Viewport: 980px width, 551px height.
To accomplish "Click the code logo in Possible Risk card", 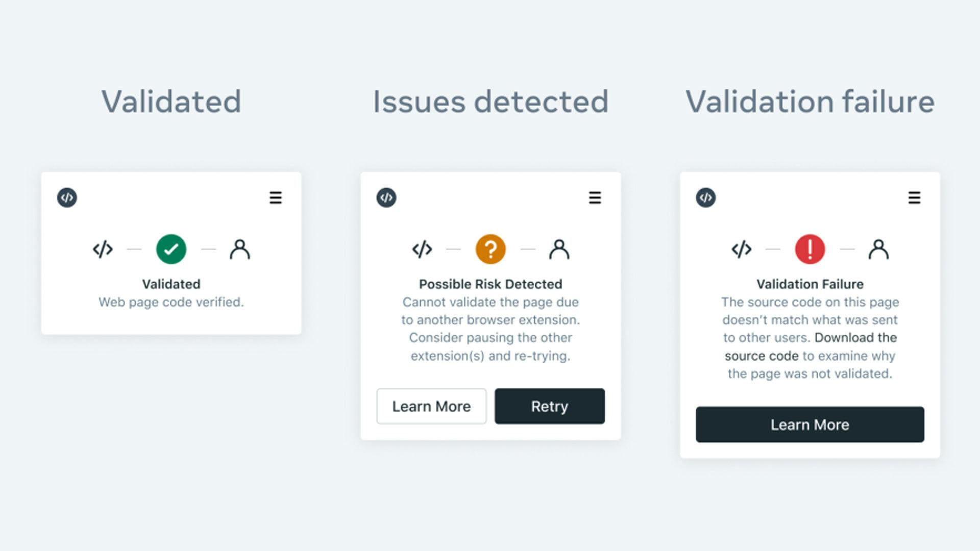I will click(x=386, y=197).
